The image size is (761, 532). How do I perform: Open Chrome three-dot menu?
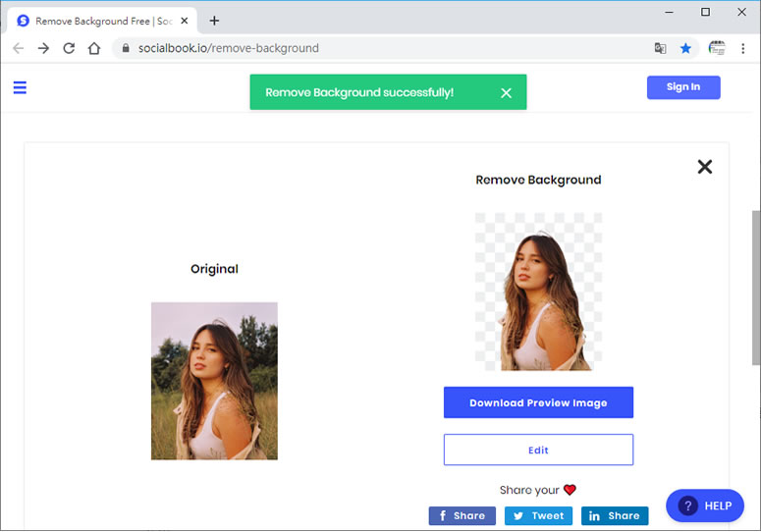[x=743, y=48]
